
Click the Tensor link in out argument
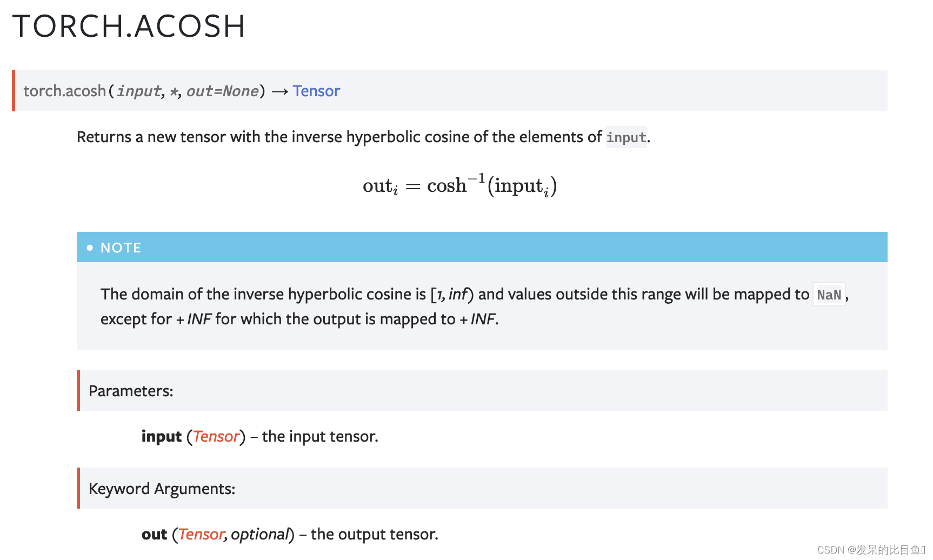(x=201, y=534)
